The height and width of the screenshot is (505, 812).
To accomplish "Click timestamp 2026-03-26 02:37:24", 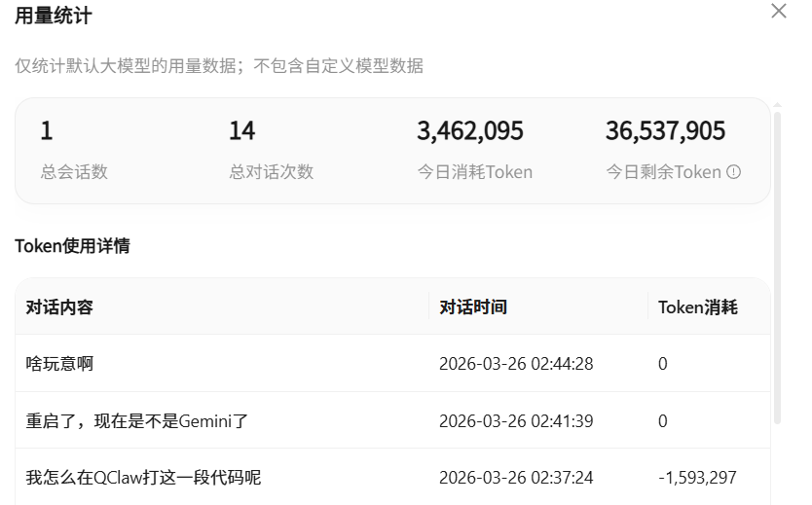I will point(516,477).
